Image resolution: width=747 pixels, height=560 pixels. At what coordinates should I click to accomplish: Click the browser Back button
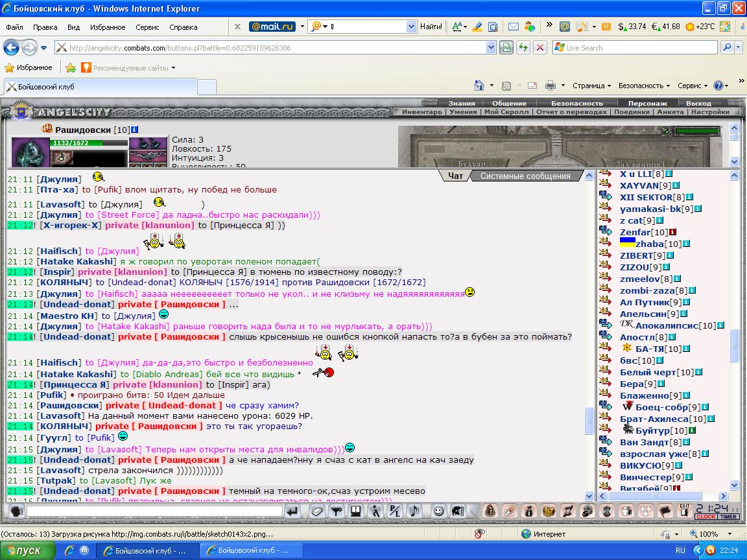[12, 47]
